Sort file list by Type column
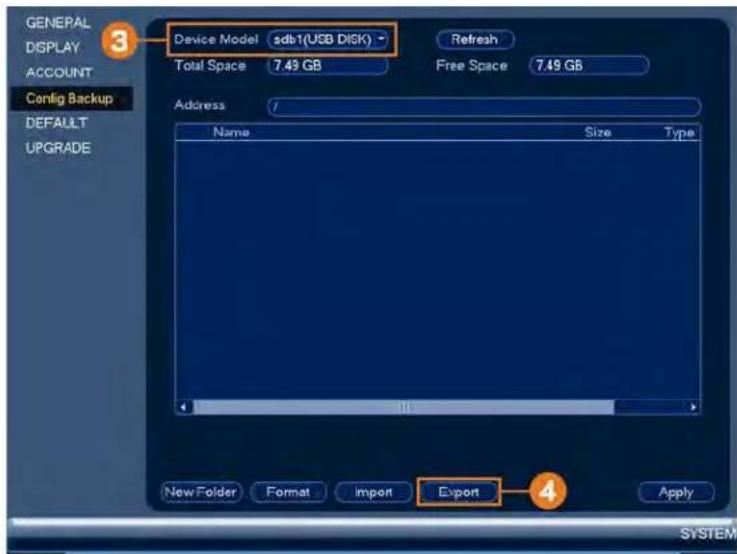 pyautogui.click(x=679, y=133)
